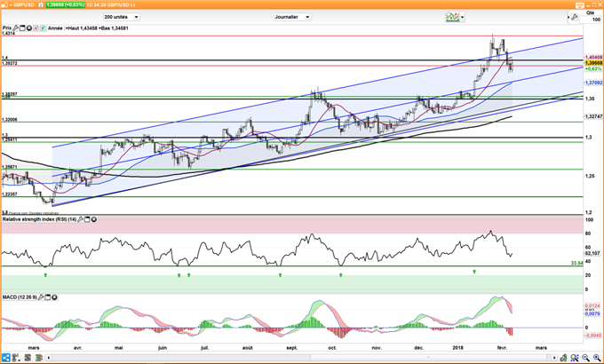The image size is (604, 364).
Task: Expand the arrow next to indicators icon
Action: click(x=462, y=18)
